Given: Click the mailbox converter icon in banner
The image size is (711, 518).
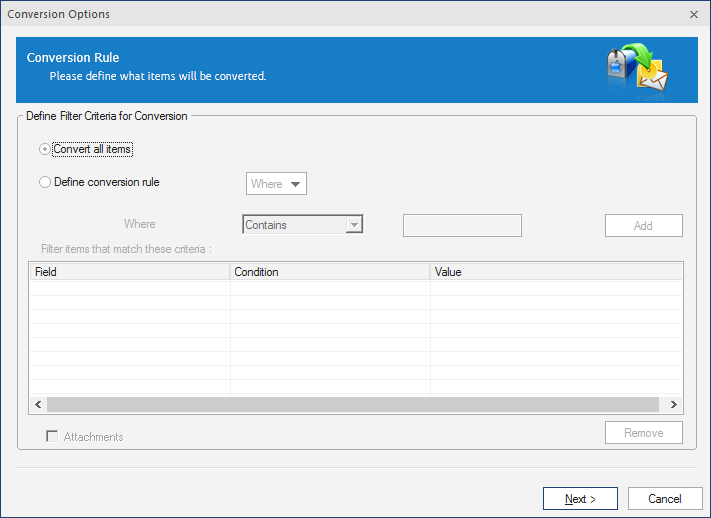Looking at the screenshot, I should [637, 68].
